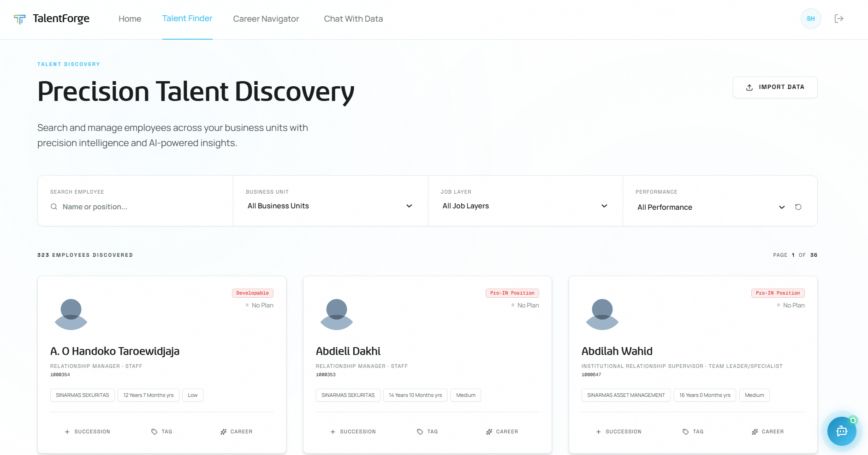This screenshot has width=868, height=455.
Task: Click Career button on Handoko Taroewidjaja card
Action: (237, 432)
